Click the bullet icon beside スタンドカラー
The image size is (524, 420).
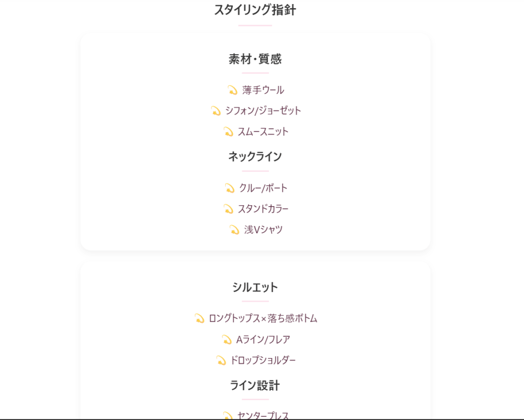coord(228,209)
